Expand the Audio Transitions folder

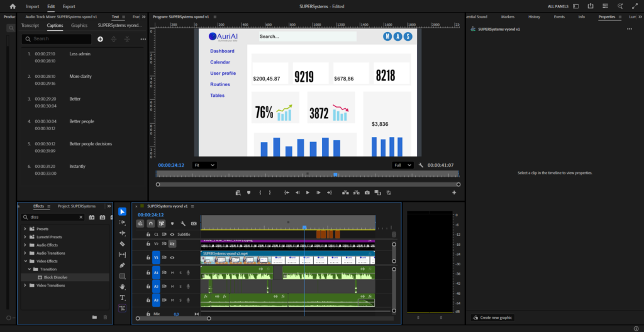[x=25, y=253]
